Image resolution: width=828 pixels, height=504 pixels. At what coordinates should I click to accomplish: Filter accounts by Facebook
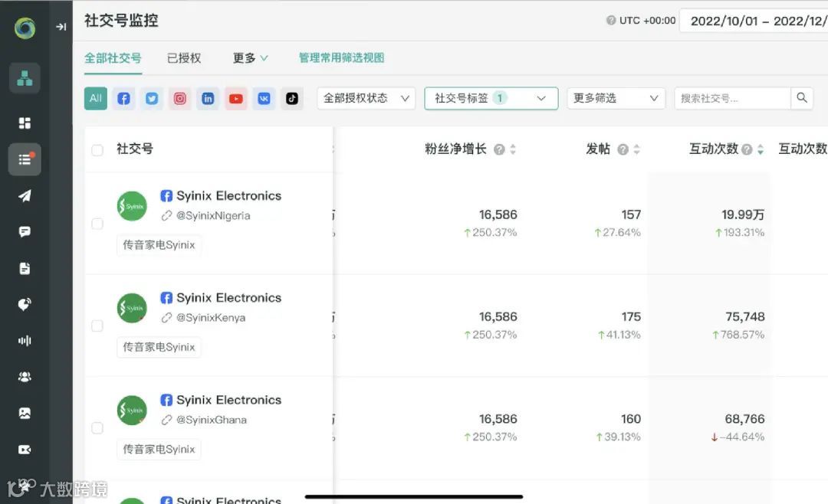123,99
